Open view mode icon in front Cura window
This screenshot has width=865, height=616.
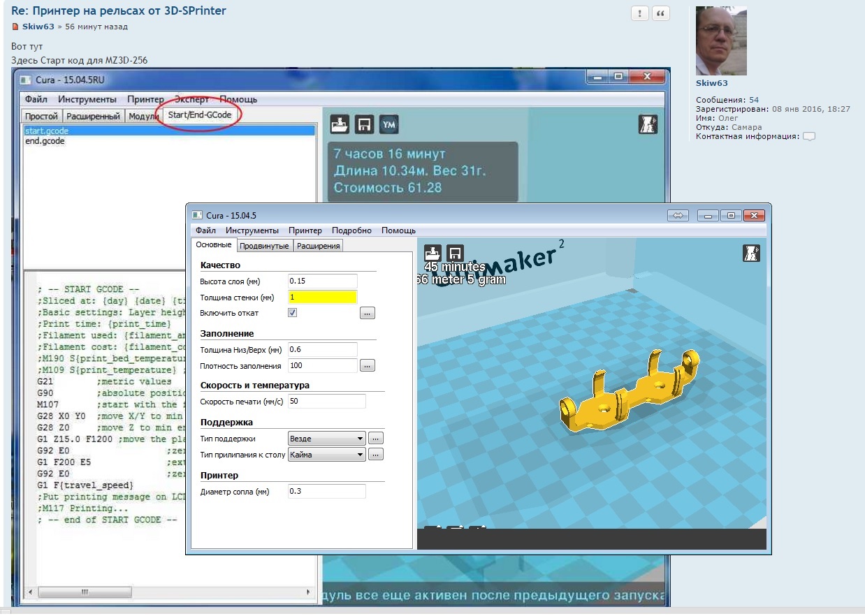click(751, 254)
